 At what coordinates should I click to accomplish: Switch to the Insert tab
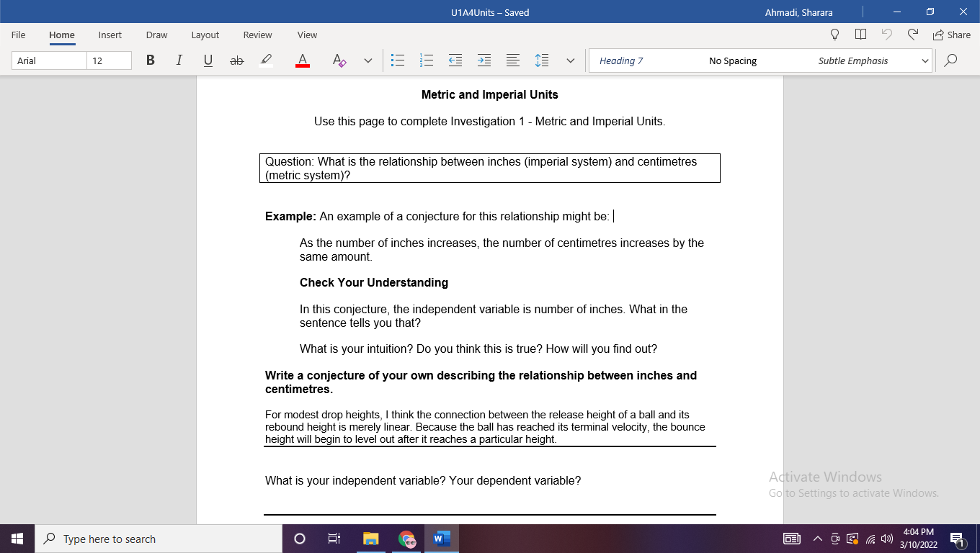point(110,35)
